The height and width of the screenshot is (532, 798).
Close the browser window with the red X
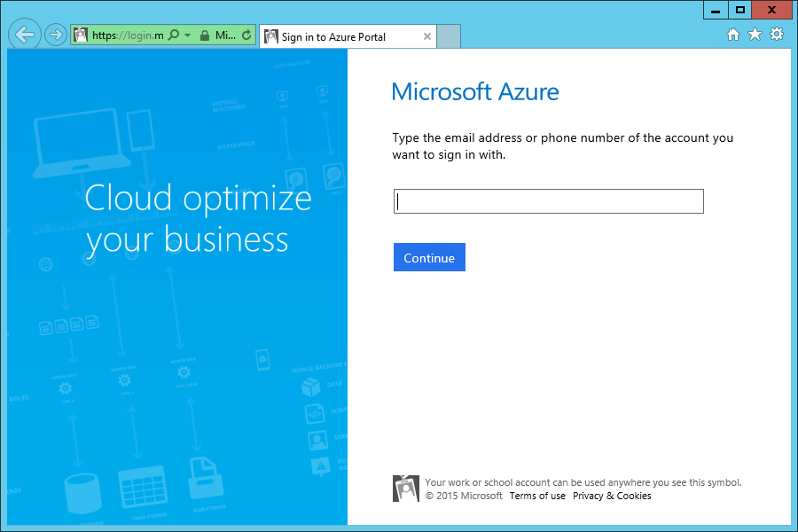pyautogui.click(x=771, y=10)
